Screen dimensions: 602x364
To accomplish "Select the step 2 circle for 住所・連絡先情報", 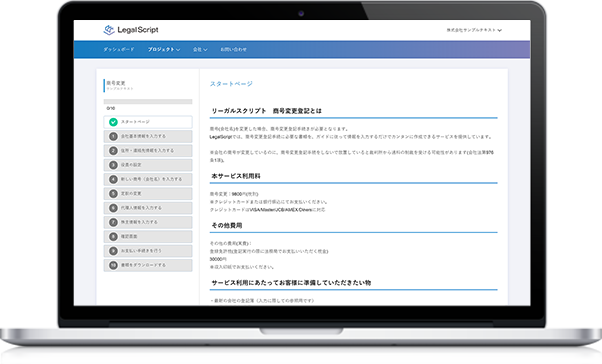I will (x=113, y=151).
